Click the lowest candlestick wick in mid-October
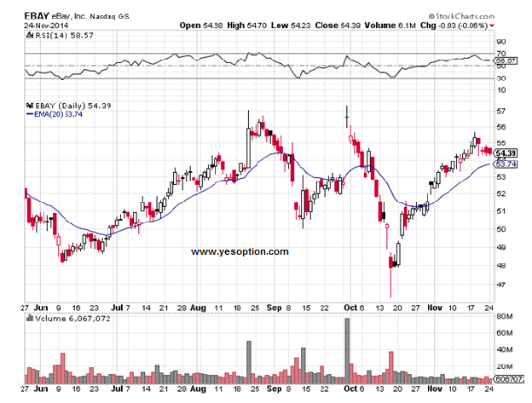The height and width of the screenshot is (403, 532). (390, 285)
